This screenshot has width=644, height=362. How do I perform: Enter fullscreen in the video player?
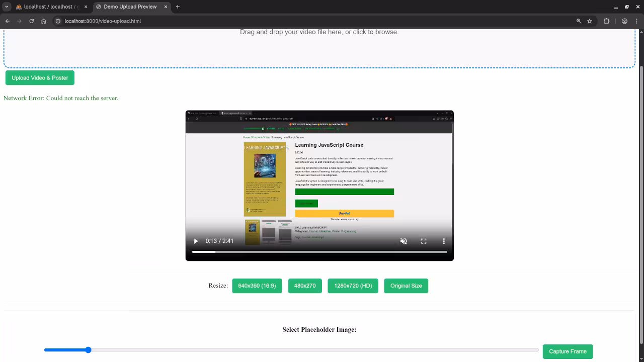[x=424, y=241]
